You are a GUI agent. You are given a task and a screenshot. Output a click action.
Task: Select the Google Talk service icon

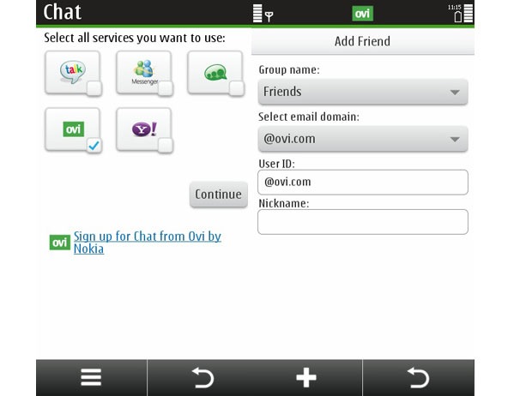pos(72,72)
